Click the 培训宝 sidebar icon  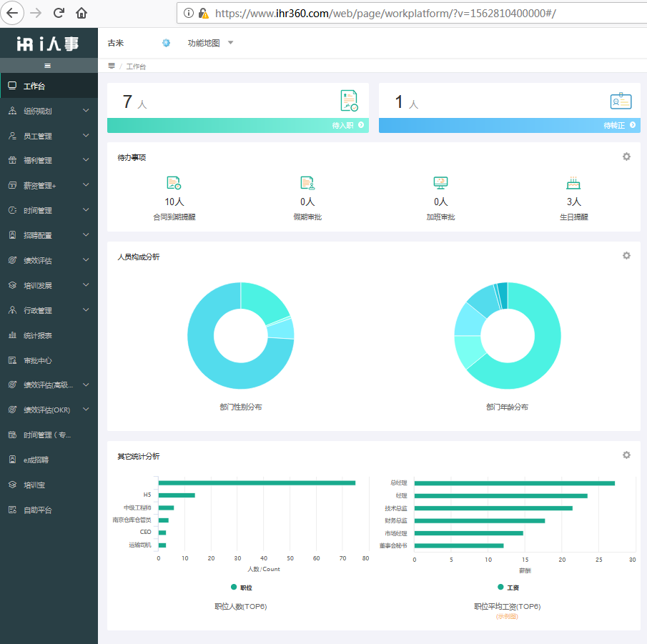pyautogui.click(x=12, y=485)
